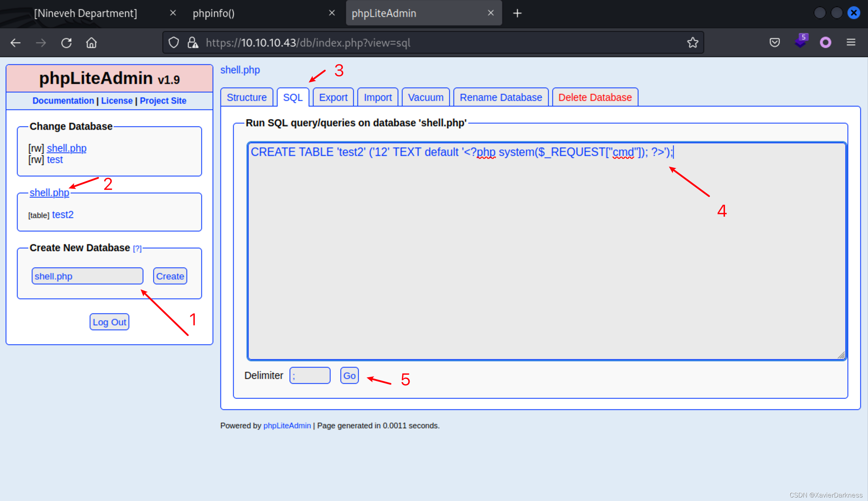Click the padlock site security icon
This screenshot has height=501, width=868.
click(x=192, y=43)
